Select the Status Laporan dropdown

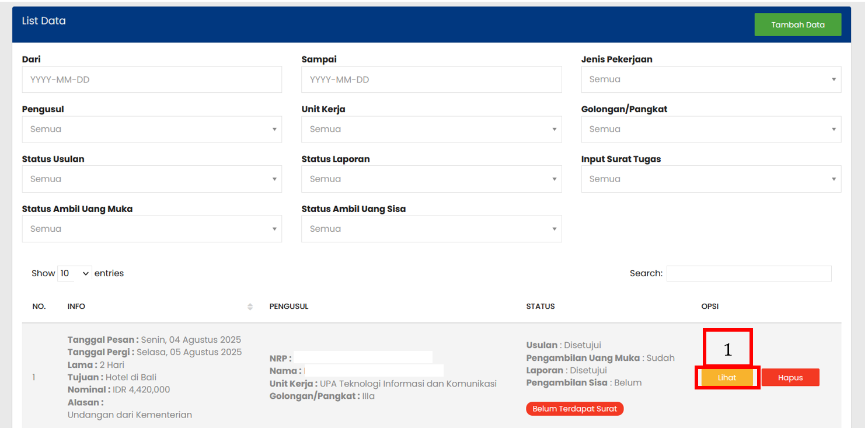pos(431,179)
